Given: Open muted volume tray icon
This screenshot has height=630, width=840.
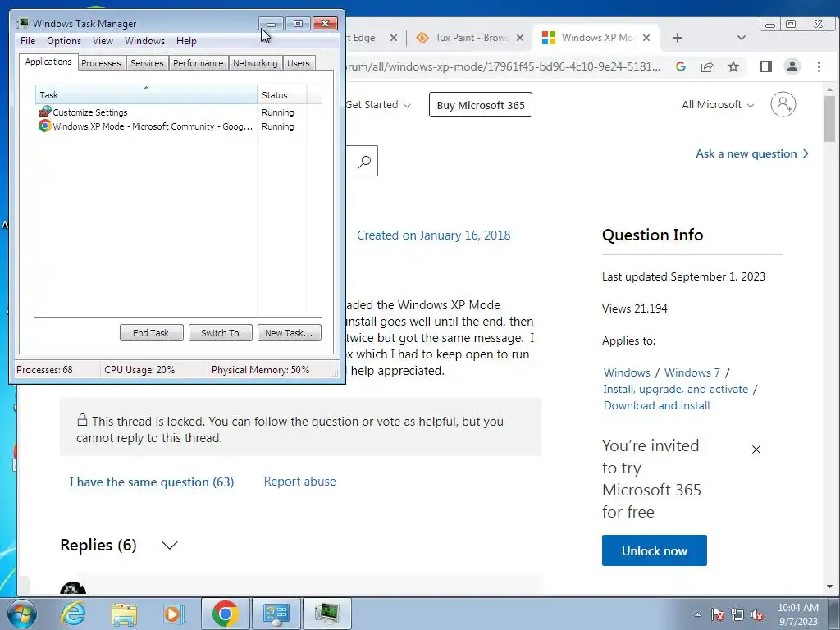Looking at the screenshot, I should (757, 614).
